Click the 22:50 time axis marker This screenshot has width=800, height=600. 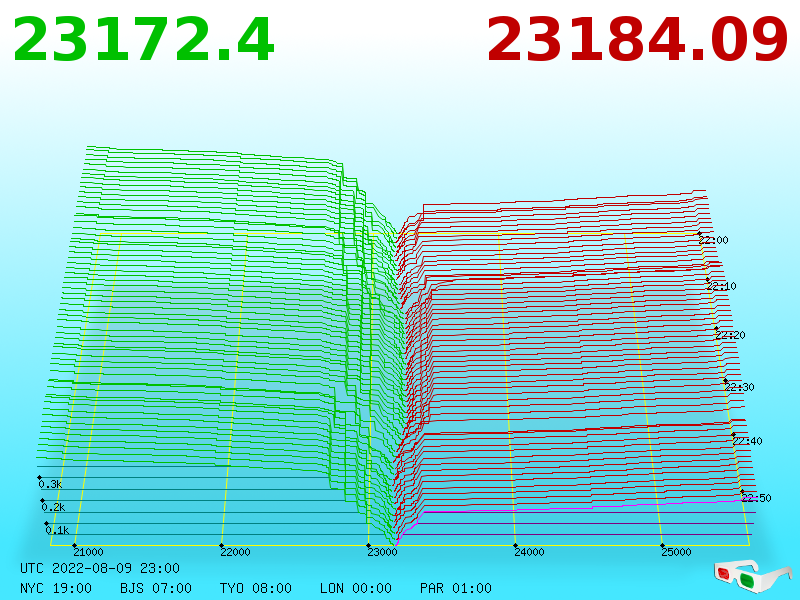pyautogui.click(x=756, y=498)
